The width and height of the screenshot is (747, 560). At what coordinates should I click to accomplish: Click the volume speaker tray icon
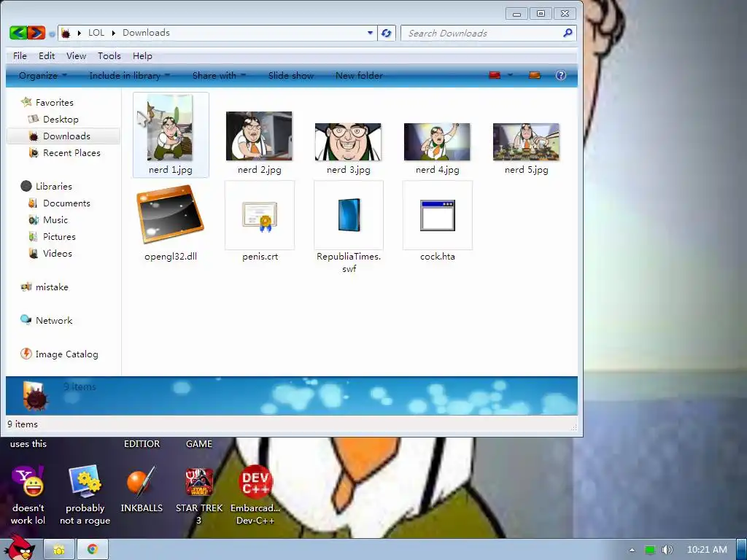(667, 550)
